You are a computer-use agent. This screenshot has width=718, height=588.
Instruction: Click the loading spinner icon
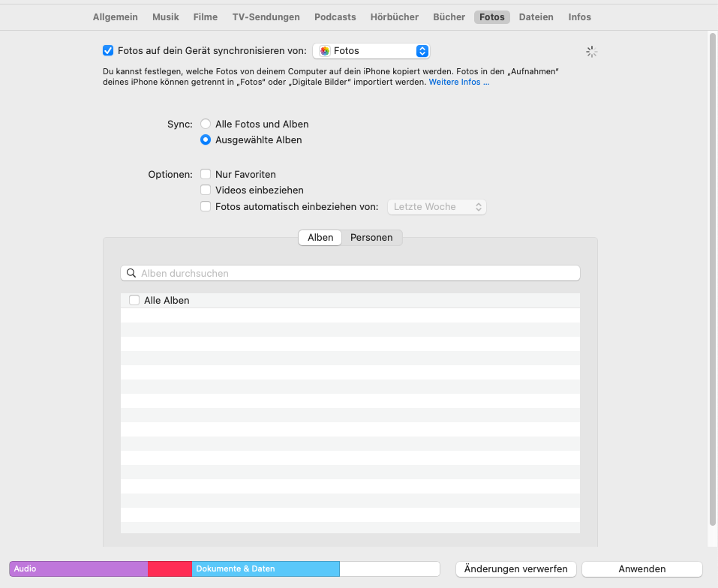coord(592,52)
